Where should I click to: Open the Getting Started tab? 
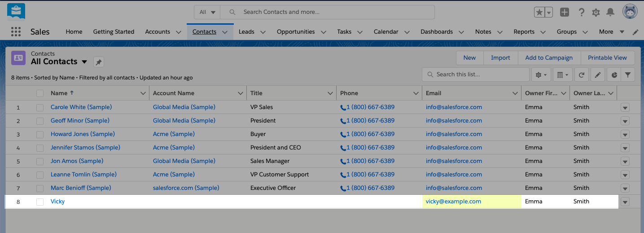pyautogui.click(x=114, y=32)
